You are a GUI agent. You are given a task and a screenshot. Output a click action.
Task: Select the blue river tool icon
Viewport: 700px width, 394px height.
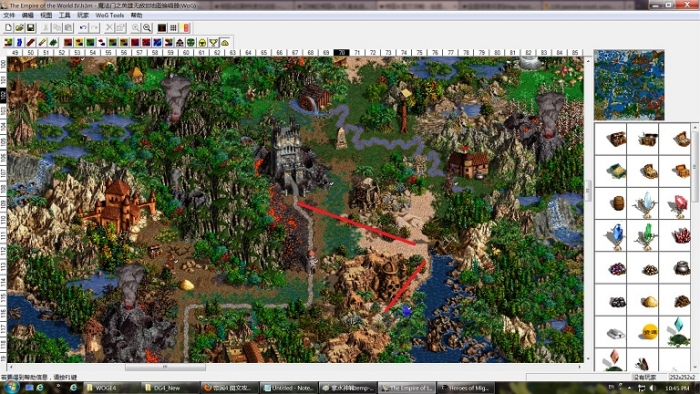coord(19,42)
